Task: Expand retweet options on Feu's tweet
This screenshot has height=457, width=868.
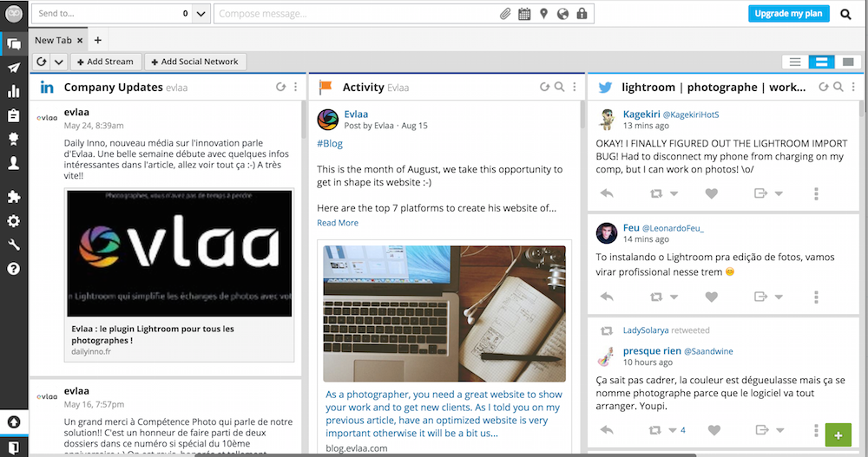Action: [x=674, y=297]
